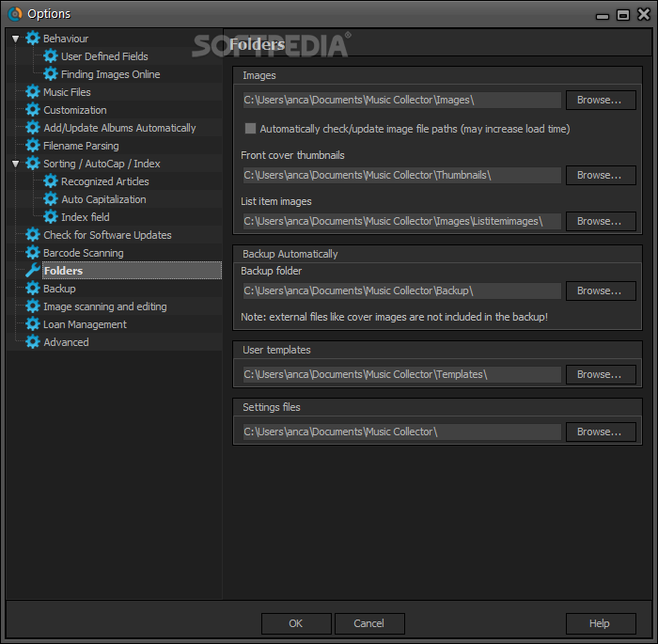Click the gear icon beside Behaviour
This screenshot has width=658, height=644.
pos(33,39)
